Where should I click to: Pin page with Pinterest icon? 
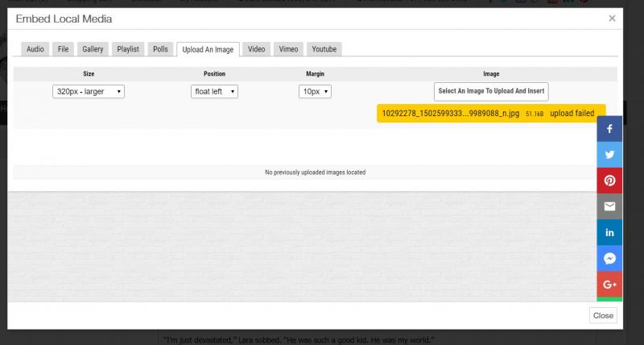click(609, 181)
